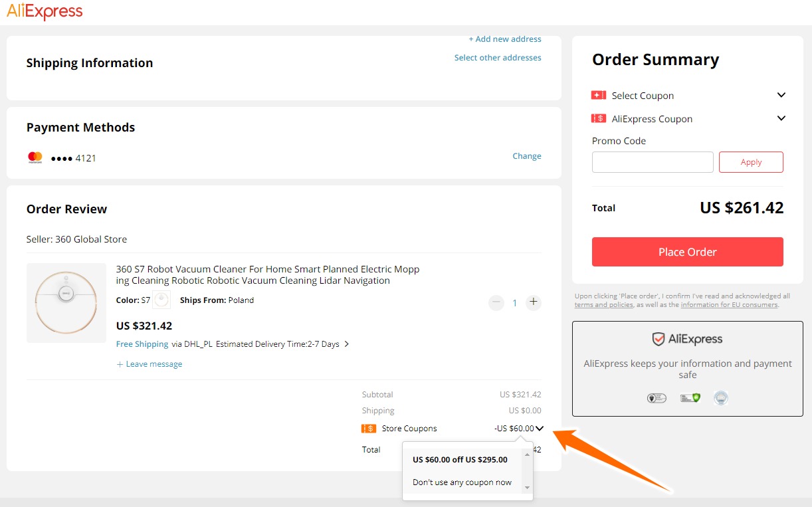Expand the AliExpress Coupon dropdown

coord(781,118)
